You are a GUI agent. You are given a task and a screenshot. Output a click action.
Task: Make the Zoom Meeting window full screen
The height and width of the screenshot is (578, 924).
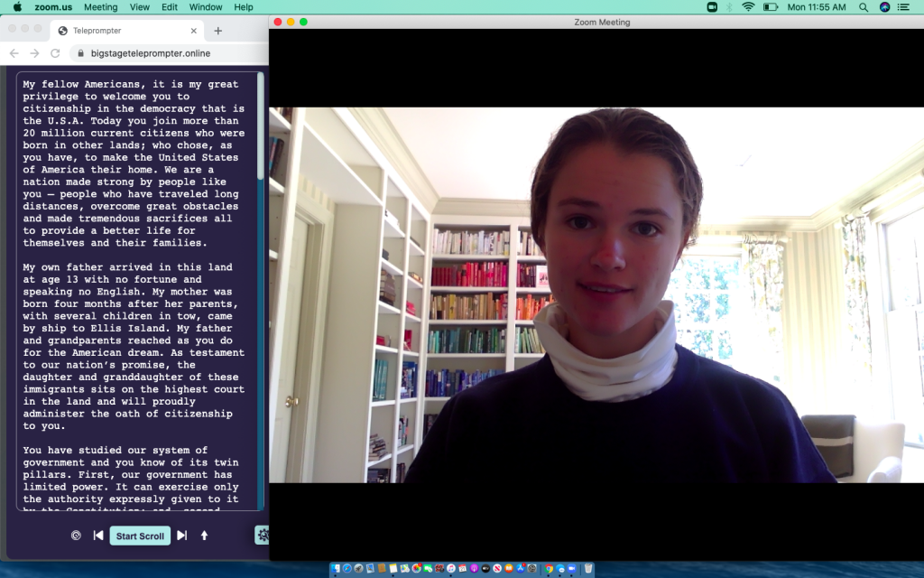303,22
